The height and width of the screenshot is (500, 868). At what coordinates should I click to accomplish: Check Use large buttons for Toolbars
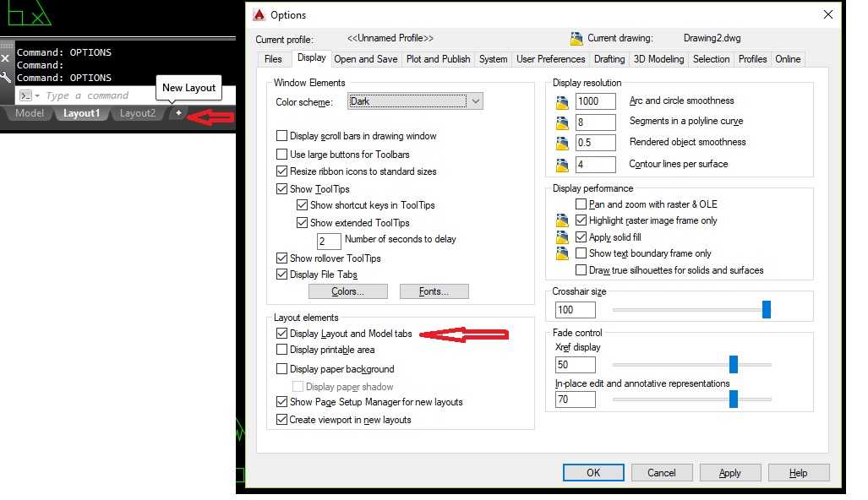[x=283, y=154]
